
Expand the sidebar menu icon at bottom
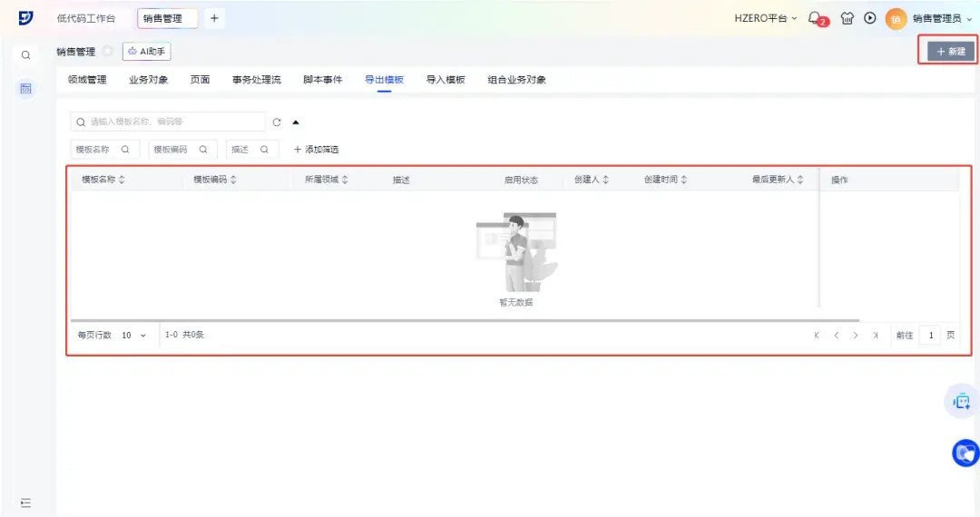click(25, 503)
